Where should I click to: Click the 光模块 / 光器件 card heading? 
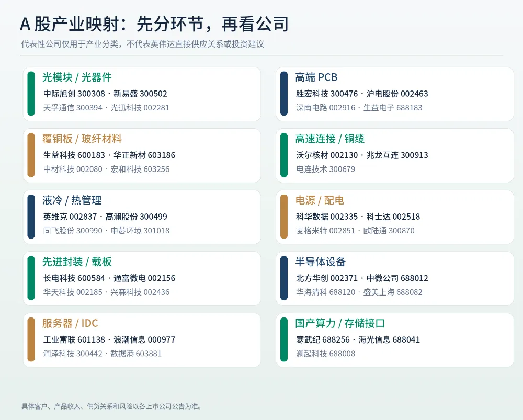coord(77,77)
